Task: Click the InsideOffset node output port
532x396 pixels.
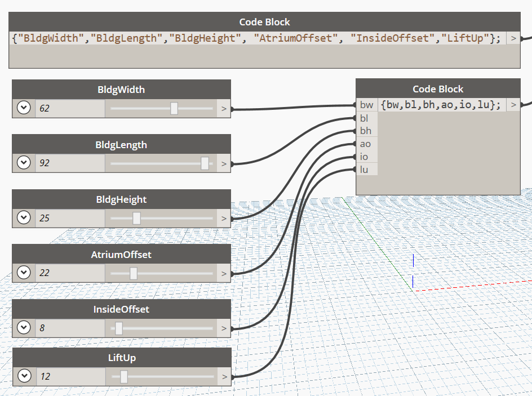Action: click(x=224, y=328)
